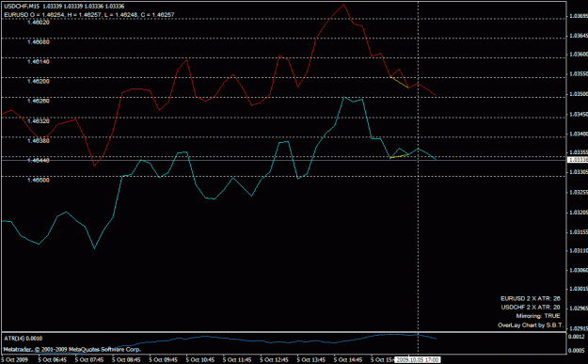Click the 5 Oct 11:45 time label

[237, 360]
